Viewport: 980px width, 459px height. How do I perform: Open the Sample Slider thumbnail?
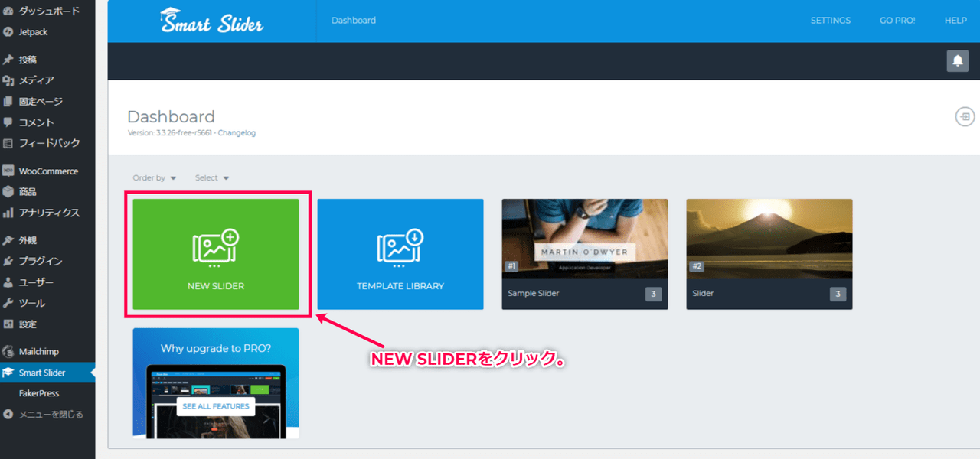coord(585,241)
